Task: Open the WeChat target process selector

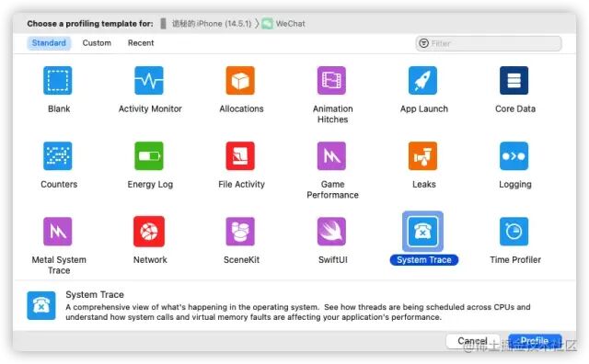Action: point(283,24)
